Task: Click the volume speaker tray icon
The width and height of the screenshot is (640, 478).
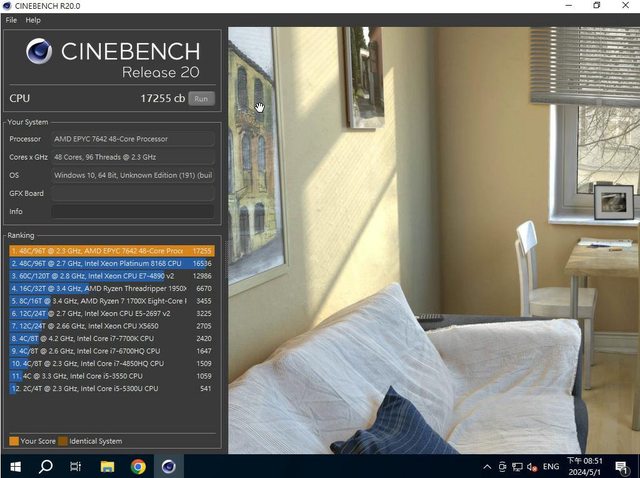Action: tap(530, 466)
